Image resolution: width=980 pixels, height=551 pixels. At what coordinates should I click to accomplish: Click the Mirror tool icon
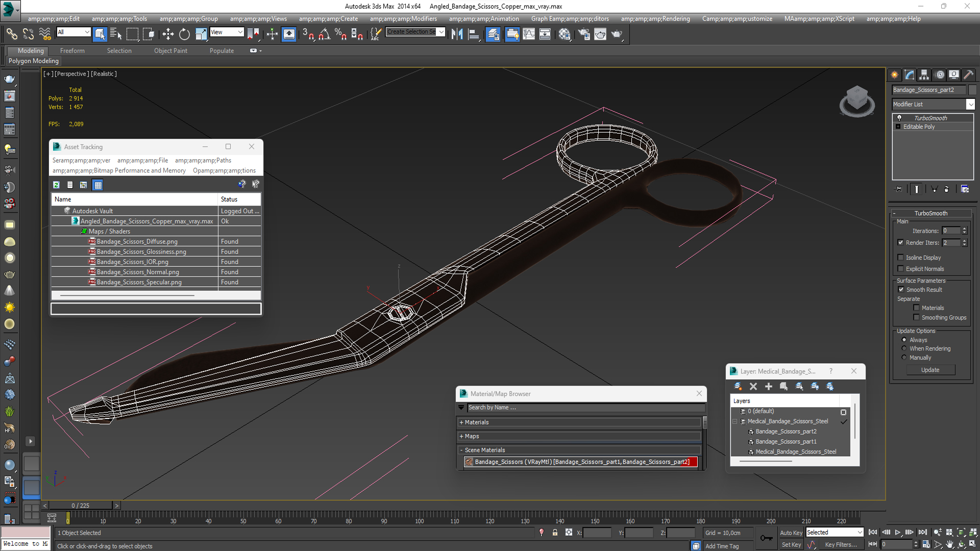pos(457,34)
